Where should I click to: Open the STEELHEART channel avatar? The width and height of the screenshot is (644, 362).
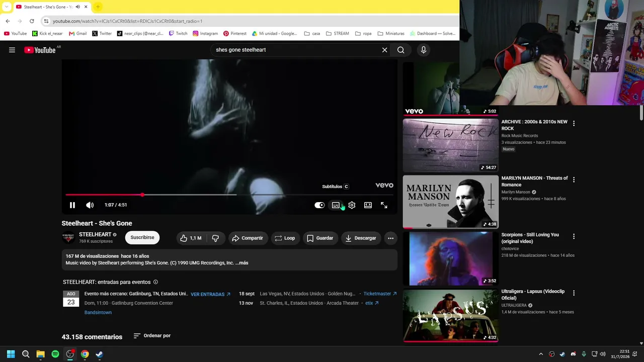(68, 238)
